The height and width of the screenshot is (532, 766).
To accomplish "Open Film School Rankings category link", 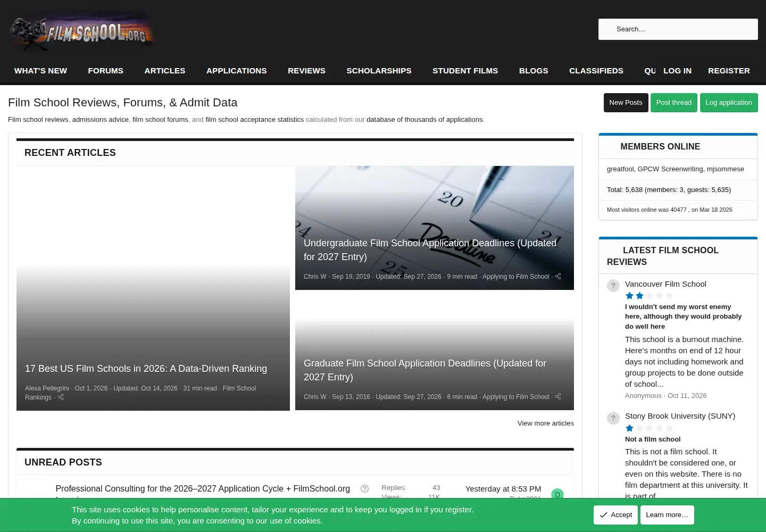I will pos(140,393).
